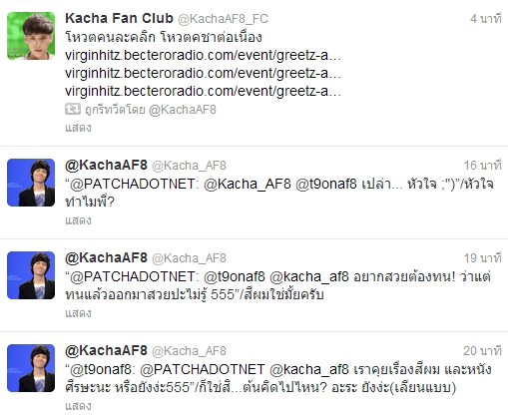Open the third virginhitz.becteroradio.com link
The width and height of the screenshot is (508, 420).
pyautogui.click(x=203, y=91)
